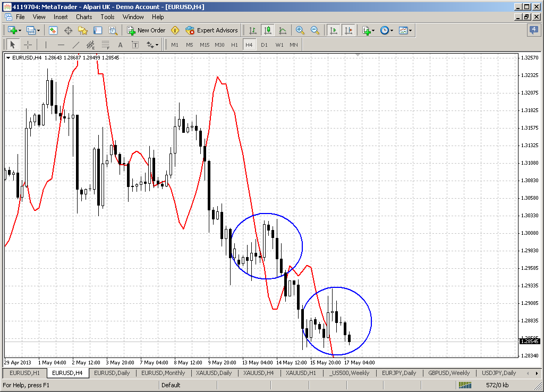Open the Window menu

click(x=133, y=17)
